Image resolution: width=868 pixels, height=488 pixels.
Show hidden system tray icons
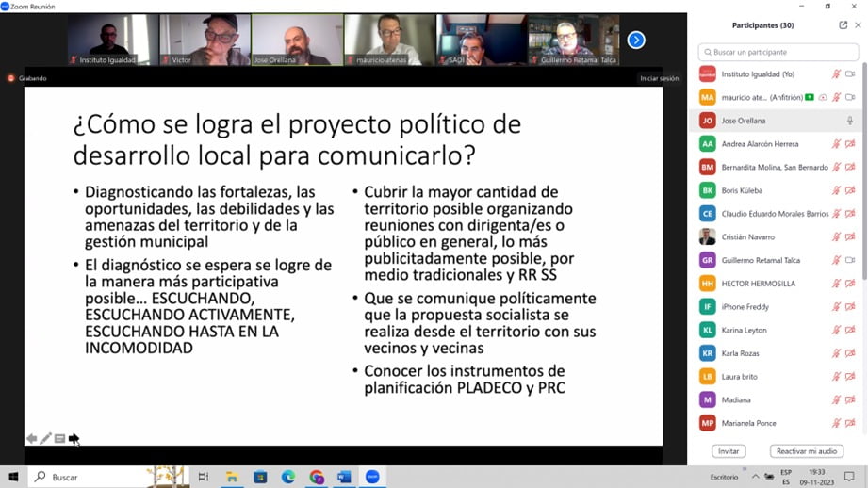(x=755, y=478)
